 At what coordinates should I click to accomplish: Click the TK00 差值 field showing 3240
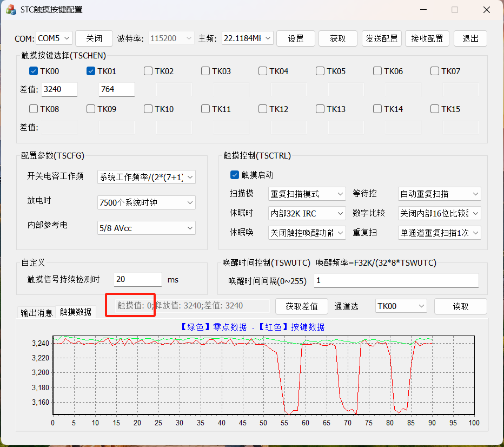(x=59, y=89)
